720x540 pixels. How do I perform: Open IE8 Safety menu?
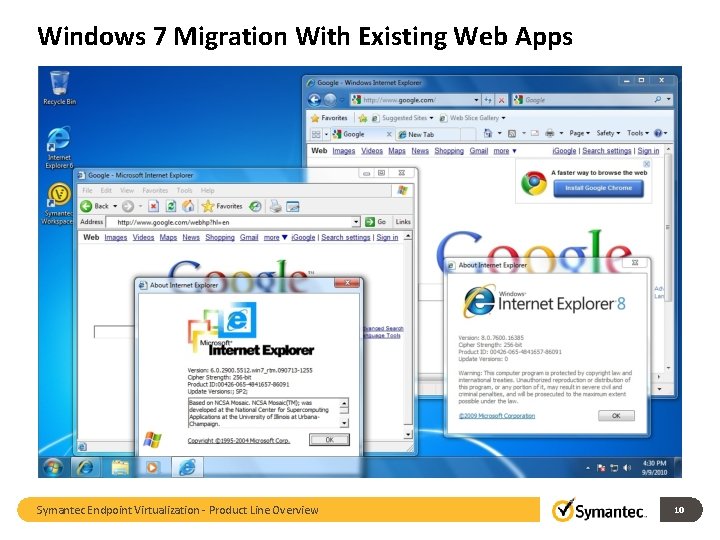tap(608, 133)
